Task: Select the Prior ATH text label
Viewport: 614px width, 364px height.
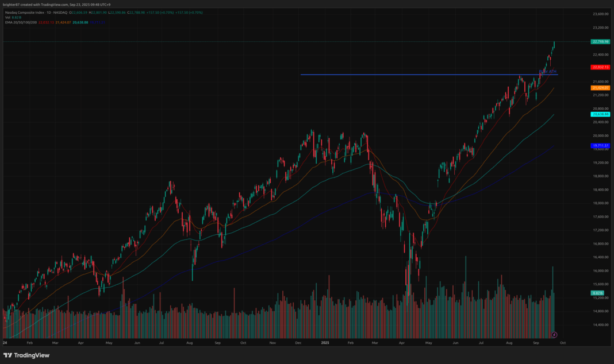Action: point(548,72)
